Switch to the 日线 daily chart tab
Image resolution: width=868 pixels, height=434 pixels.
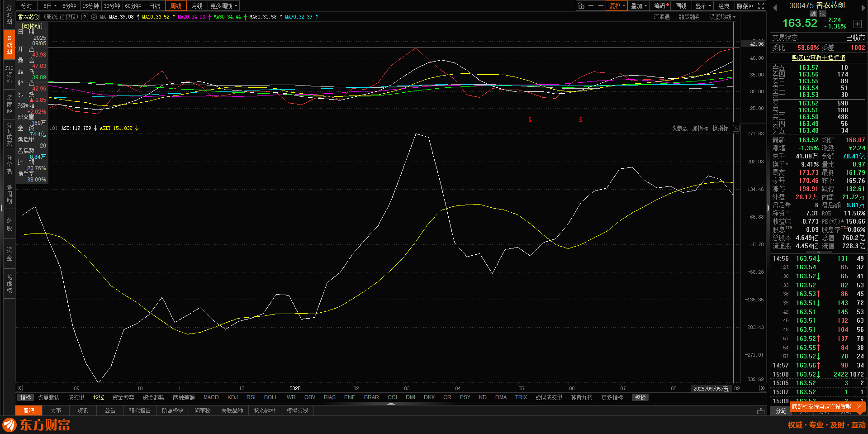[155, 6]
